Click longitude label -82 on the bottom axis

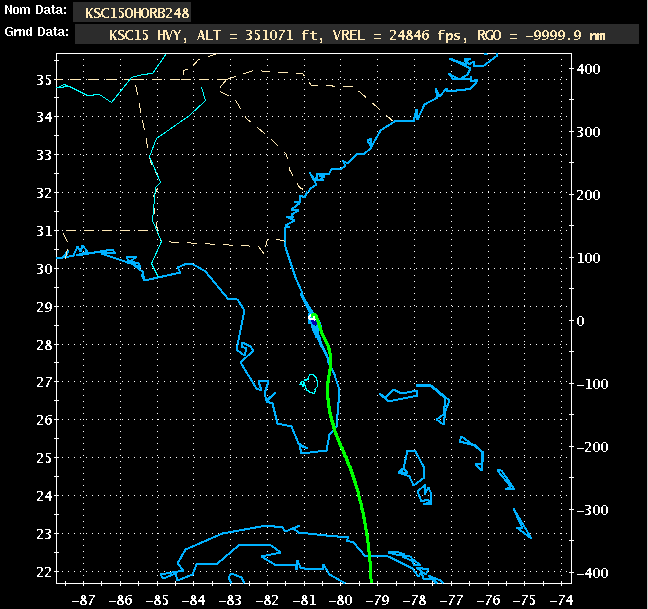(267, 600)
